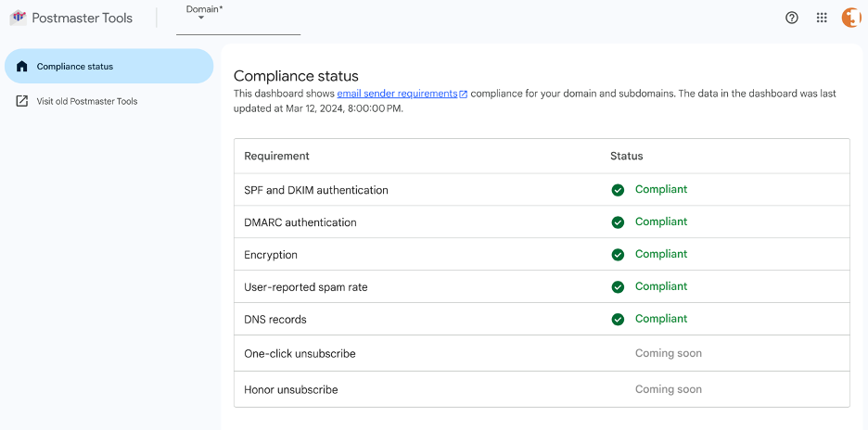
Task: Click Compliant status for DMARC authentication
Action: (x=661, y=221)
